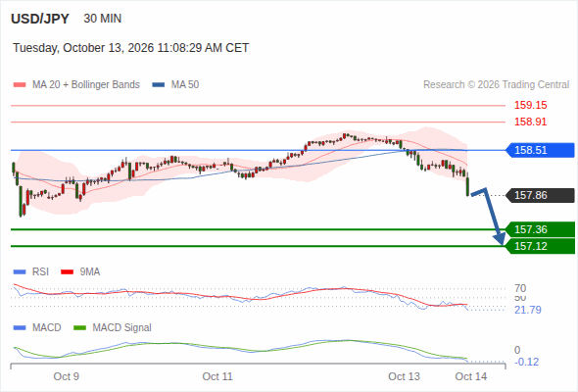Click the RSI 21.79 current value
The image size is (578, 392).
[x=528, y=310]
